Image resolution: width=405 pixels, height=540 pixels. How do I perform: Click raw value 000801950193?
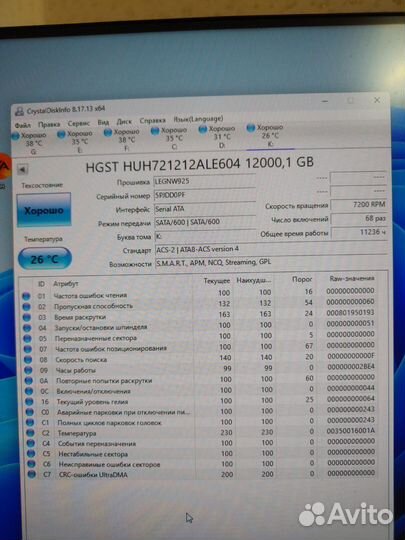350,312
